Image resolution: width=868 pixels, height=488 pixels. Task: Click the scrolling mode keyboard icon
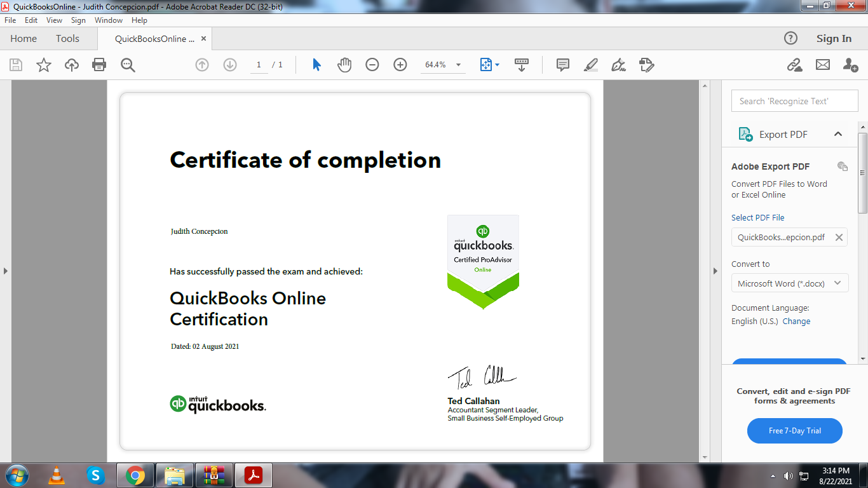(x=522, y=65)
